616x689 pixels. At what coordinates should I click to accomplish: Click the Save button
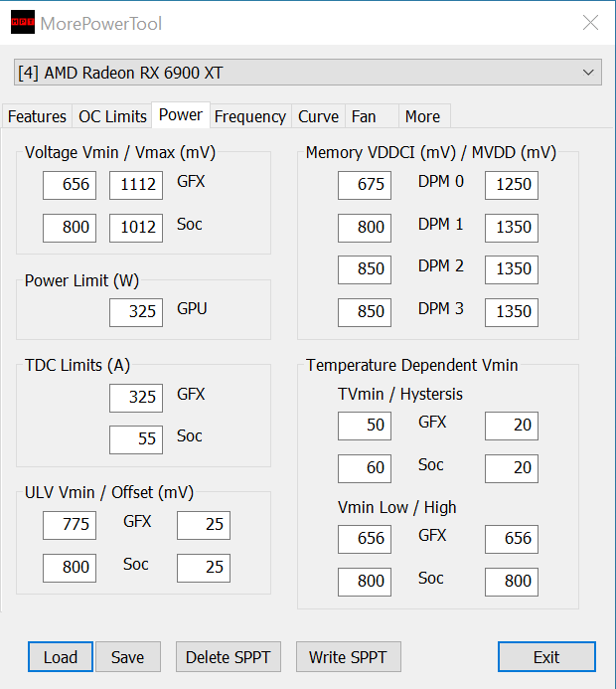[128, 657]
